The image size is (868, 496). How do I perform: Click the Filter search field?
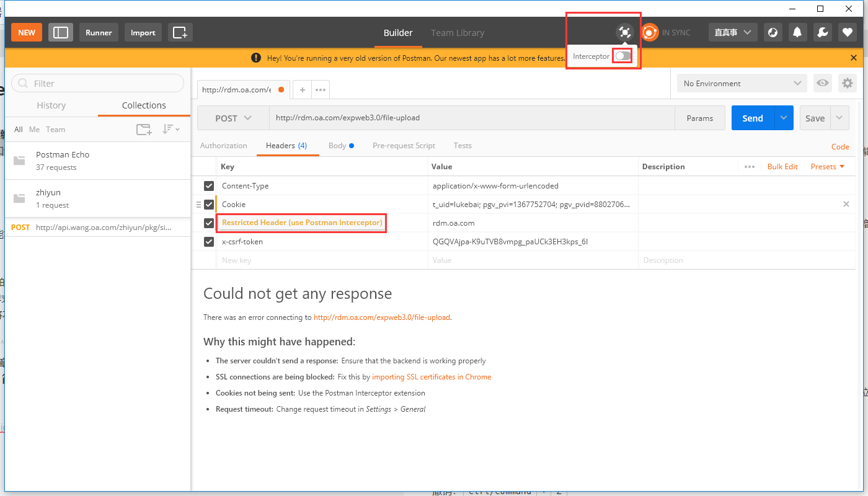97,84
